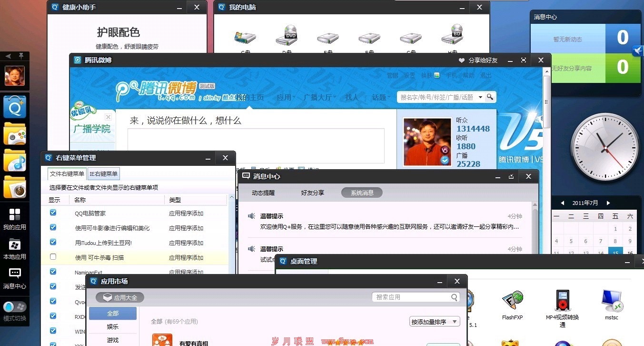The image size is (644, 346).
Task: Switch to 动态提醒 tab in 消息中心
Action: tap(263, 193)
